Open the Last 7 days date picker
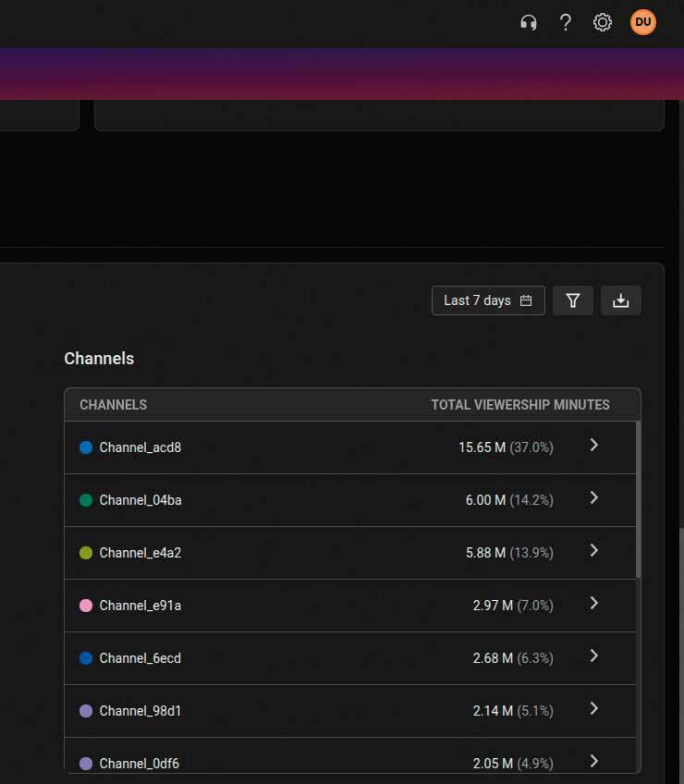The width and height of the screenshot is (684, 784). click(488, 300)
